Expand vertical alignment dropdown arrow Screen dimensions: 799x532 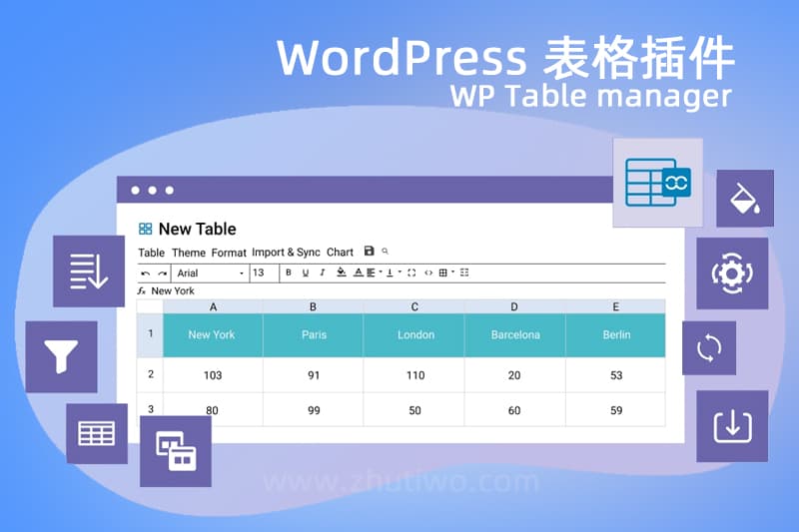pyautogui.click(x=399, y=272)
